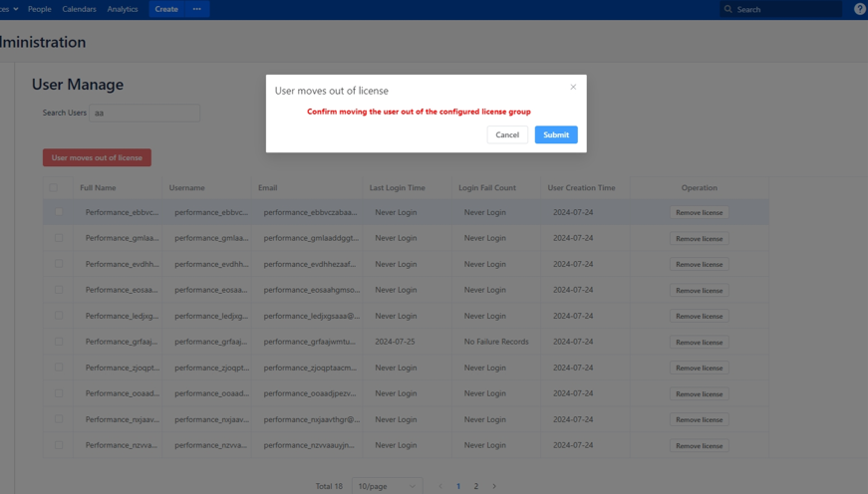This screenshot has width=868, height=494.
Task: Click the Create button in header
Action: [x=166, y=9]
